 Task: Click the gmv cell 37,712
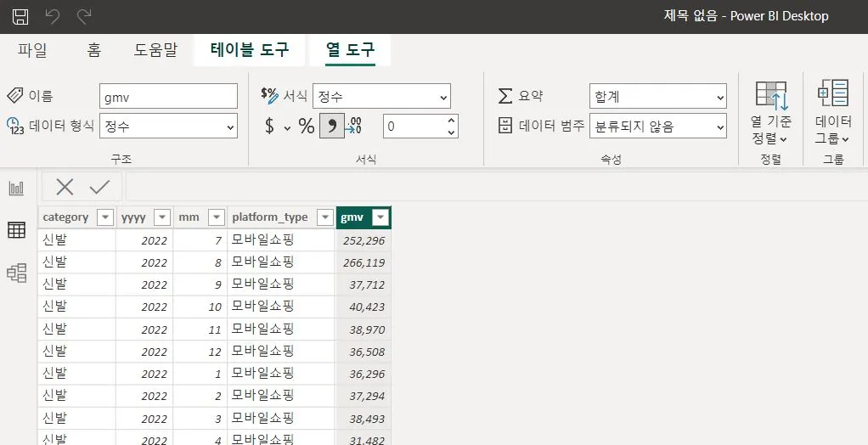(364, 284)
